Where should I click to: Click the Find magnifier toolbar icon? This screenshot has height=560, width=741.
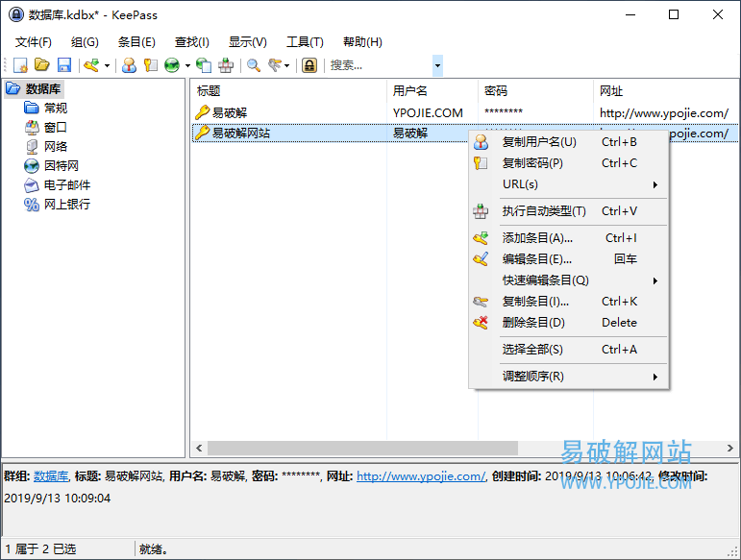click(254, 65)
